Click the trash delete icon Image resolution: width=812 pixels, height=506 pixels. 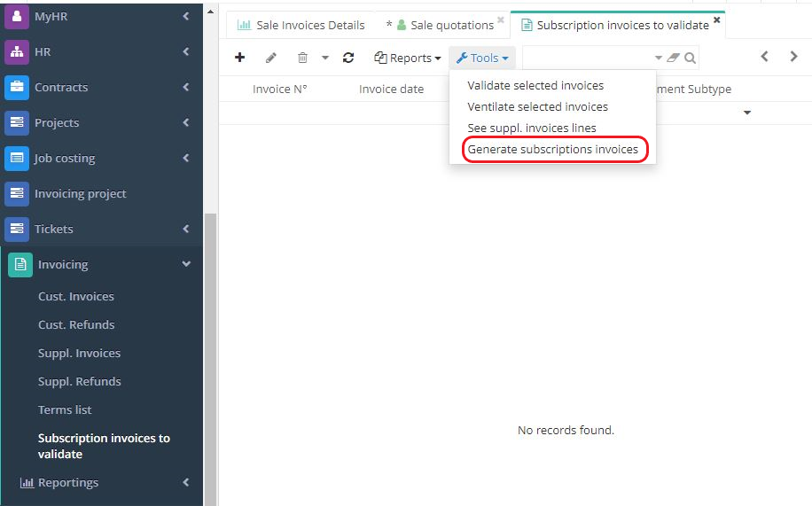coord(302,58)
